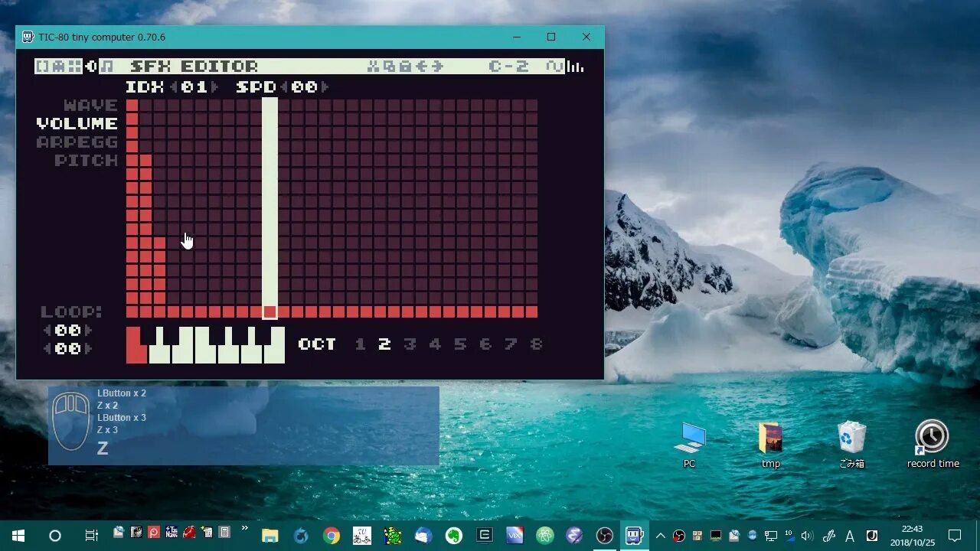Select octave 8
Viewport: 980px width, 551px height.
click(536, 344)
